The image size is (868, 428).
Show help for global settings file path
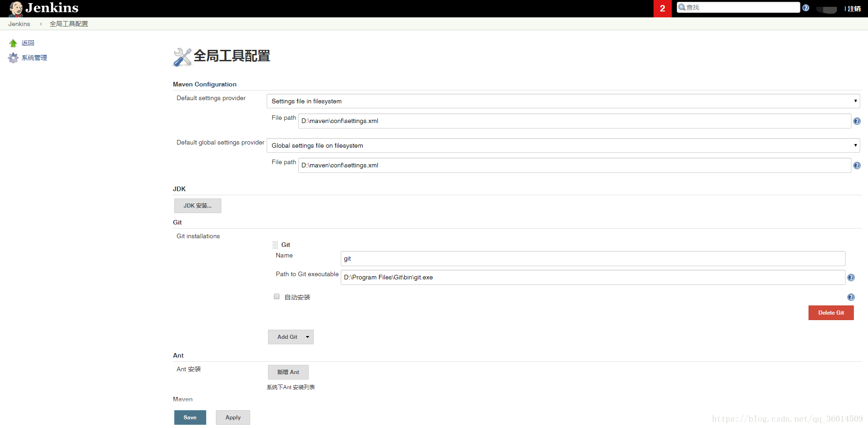coord(857,166)
